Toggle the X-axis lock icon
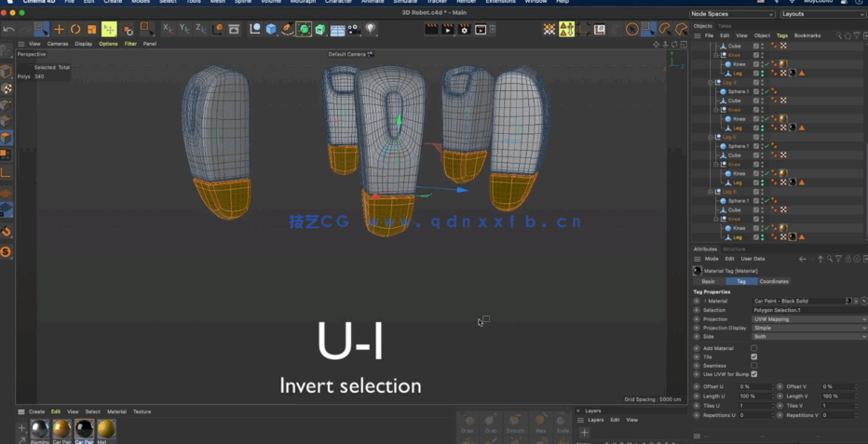Viewport: 868px width, 444px height. [x=168, y=30]
